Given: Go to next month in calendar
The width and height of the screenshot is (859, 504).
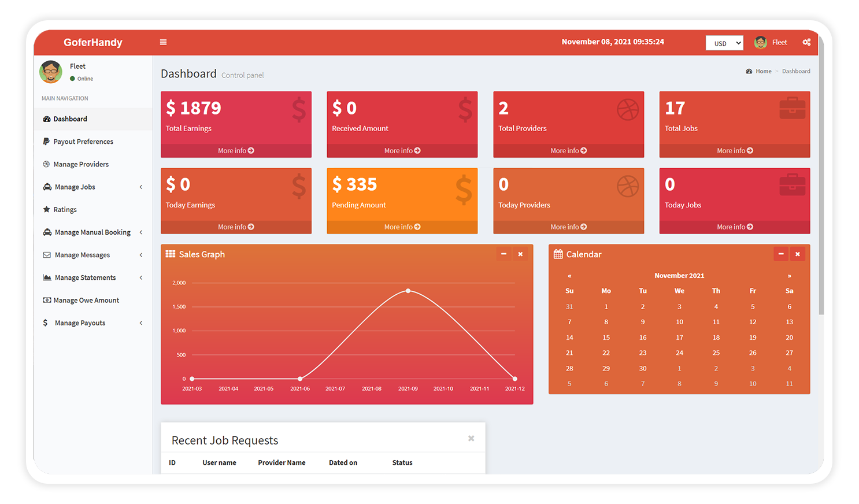Looking at the screenshot, I should tap(789, 276).
